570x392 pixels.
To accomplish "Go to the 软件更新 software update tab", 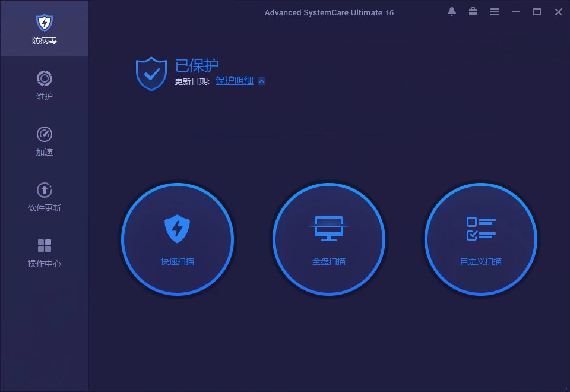I will (44, 197).
